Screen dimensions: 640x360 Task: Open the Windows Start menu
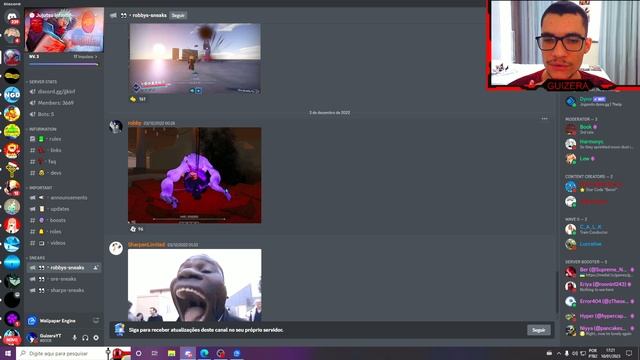coord(8,353)
